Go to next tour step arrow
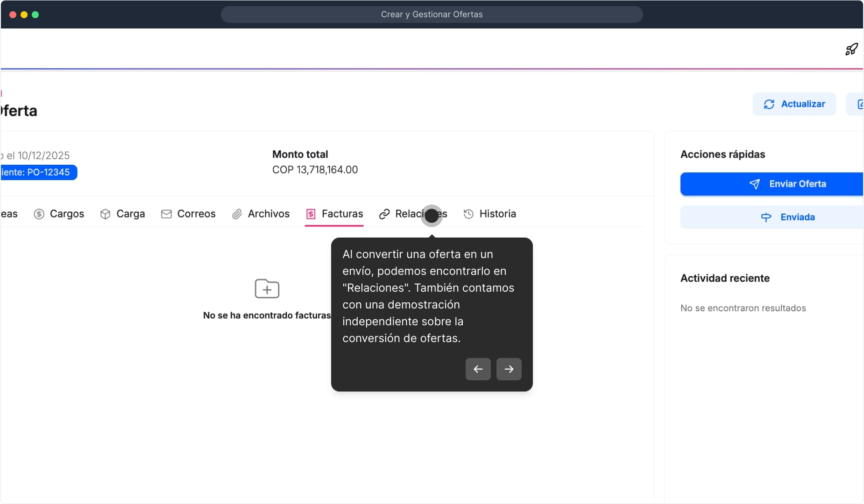The width and height of the screenshot is (864, 504). (x=509, y=369)
